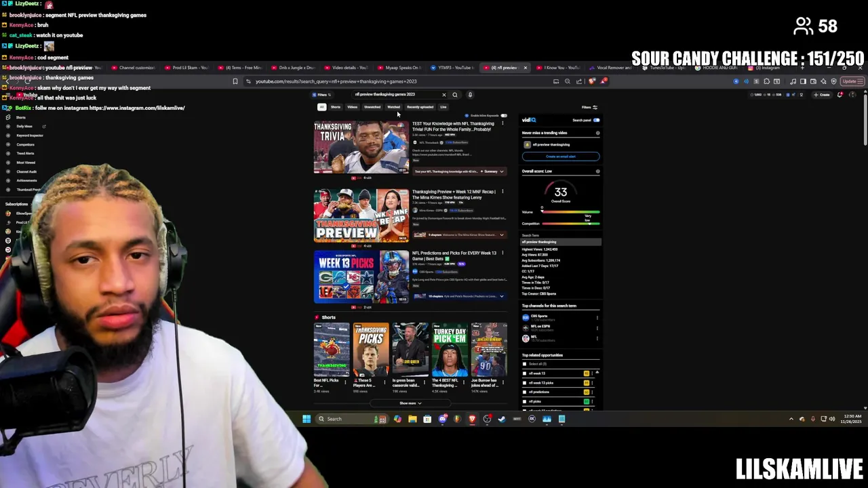Open Microsoft Store from the taskbar

pos(427,419)
